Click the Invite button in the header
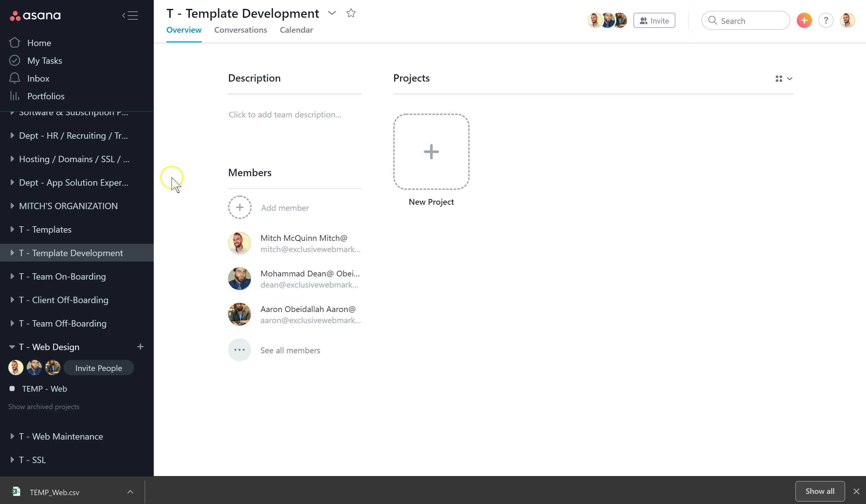Viewport: 866px width, 504px height. pyautogui.click(x=654, y=21)
